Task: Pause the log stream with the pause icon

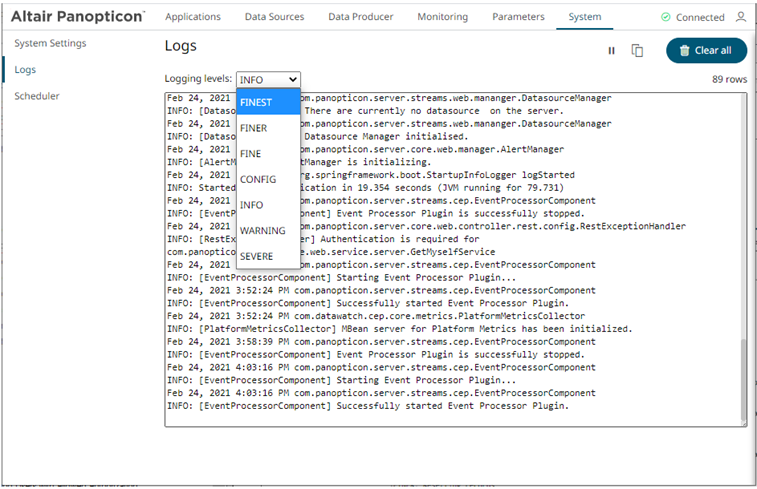Action: 611,51
